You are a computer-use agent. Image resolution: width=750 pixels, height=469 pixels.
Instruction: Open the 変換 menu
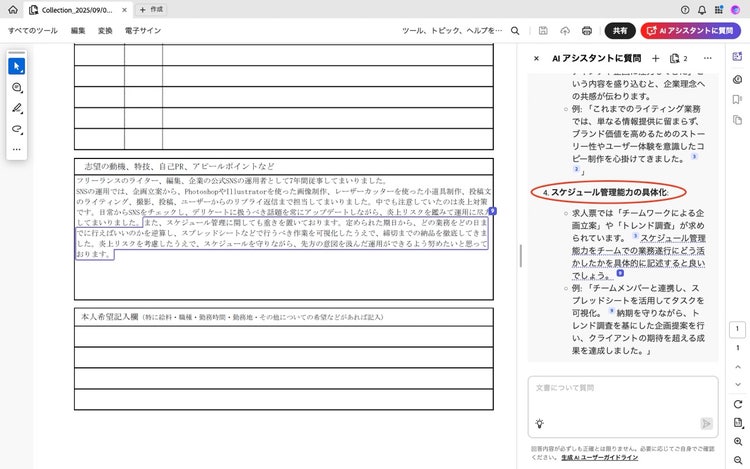point(105,31)
